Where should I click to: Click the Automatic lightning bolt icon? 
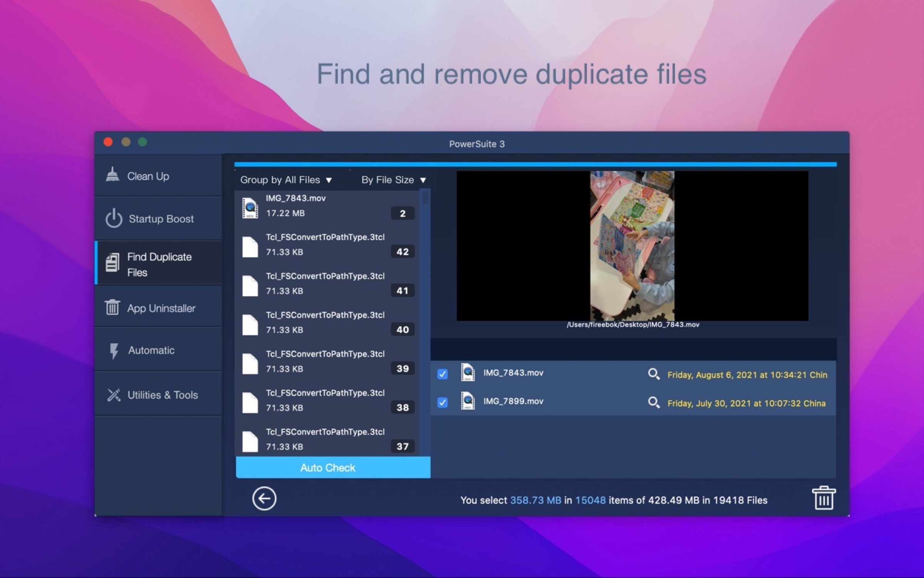[114, 351]
